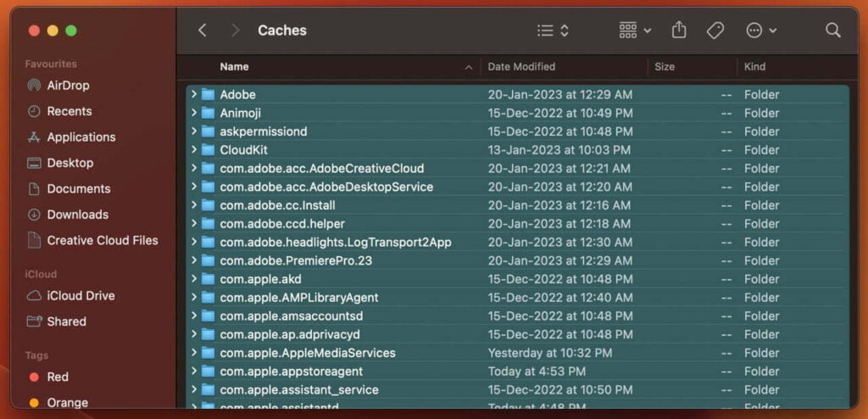
Task: Click the com.apple.AMPLibraryAgent folder icon
Action: pyautogui.click(x=209, y=298)
